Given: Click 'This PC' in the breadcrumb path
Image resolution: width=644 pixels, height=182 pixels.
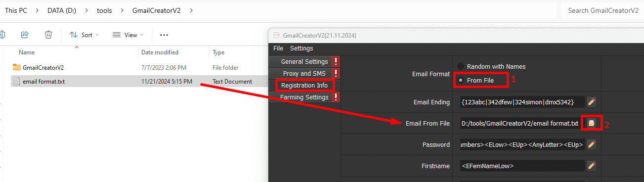Looking at the screenshot, I should click(16, 10).
